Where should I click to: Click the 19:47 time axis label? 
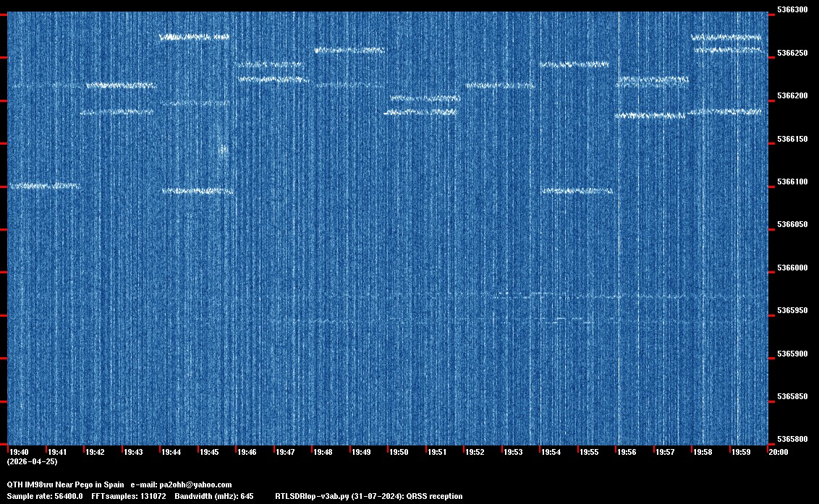coord(285,452)
